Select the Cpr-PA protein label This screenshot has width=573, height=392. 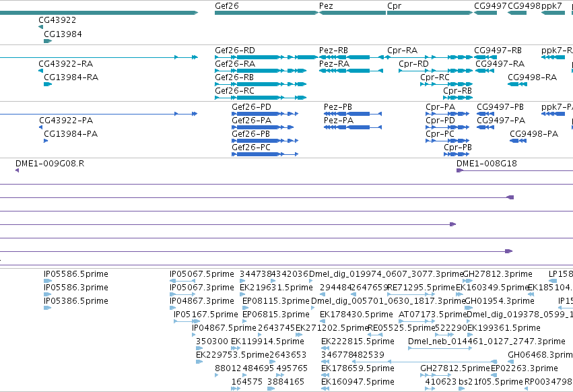(440, 107)
